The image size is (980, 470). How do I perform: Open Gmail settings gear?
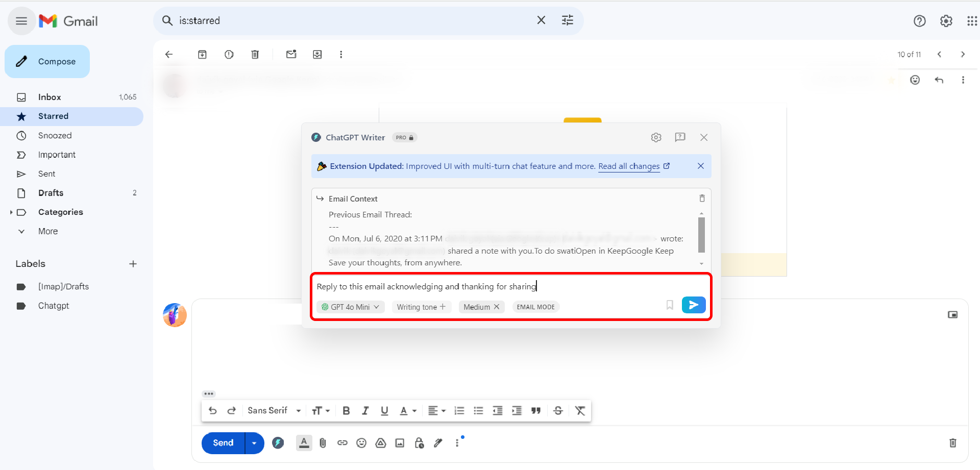click(946, 21)
